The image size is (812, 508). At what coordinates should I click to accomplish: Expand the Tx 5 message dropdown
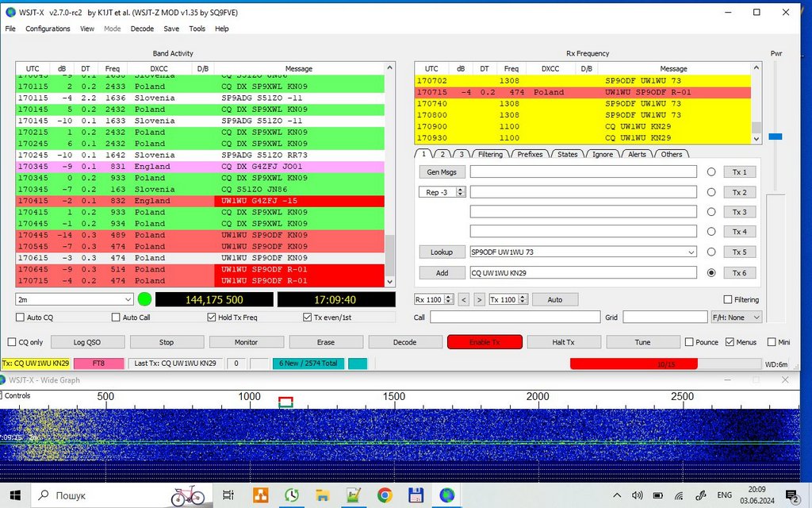(x=691, y=252)
